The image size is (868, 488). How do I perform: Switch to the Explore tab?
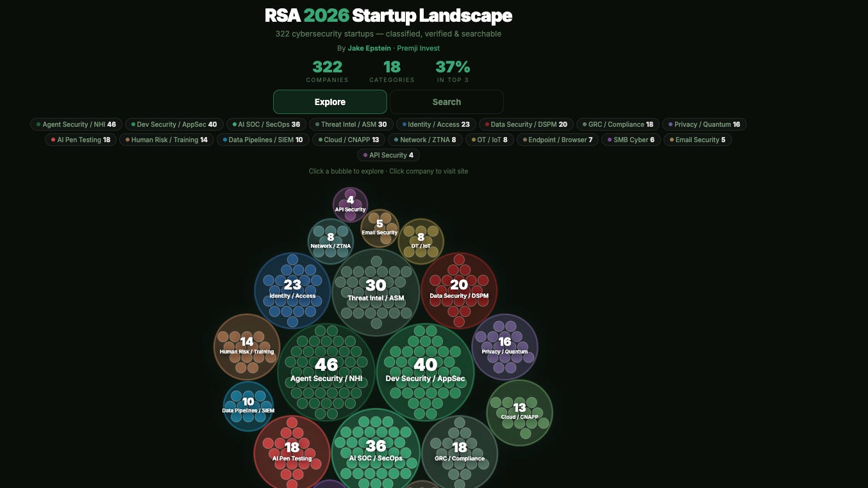[x=330, y=102]
